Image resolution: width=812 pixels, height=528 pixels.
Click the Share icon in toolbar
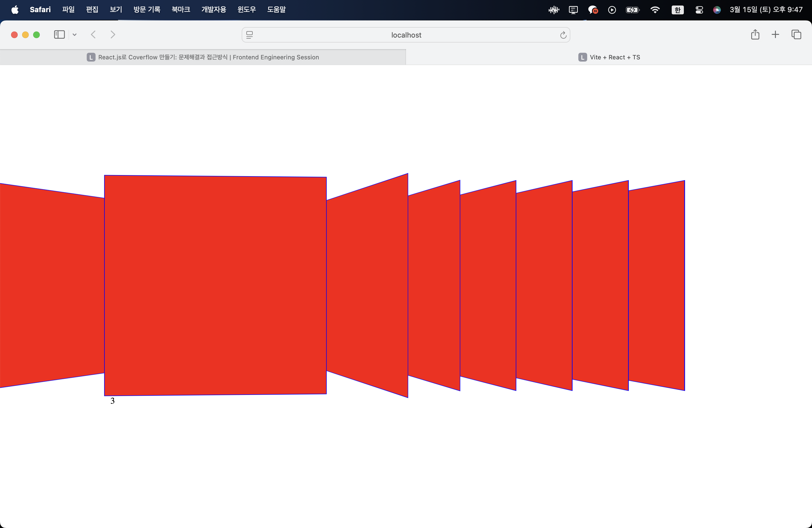(755, 35)
